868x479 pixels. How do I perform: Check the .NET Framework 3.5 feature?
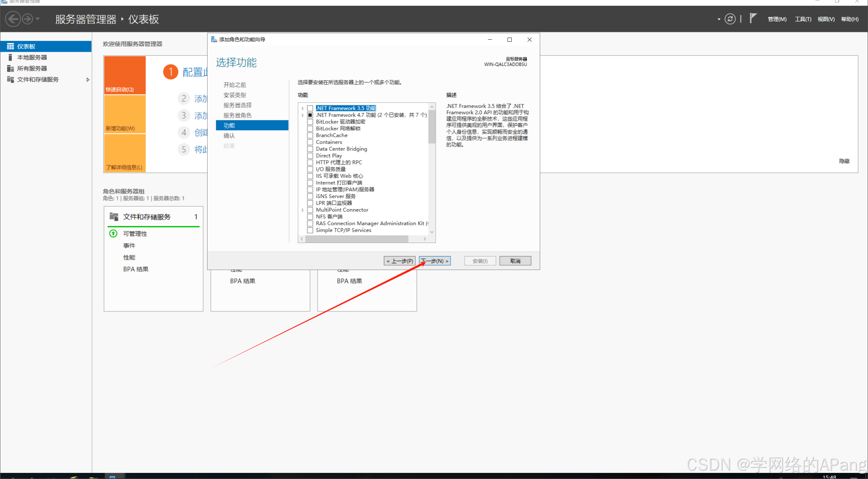pyautogui.click(x=310, y=108)
